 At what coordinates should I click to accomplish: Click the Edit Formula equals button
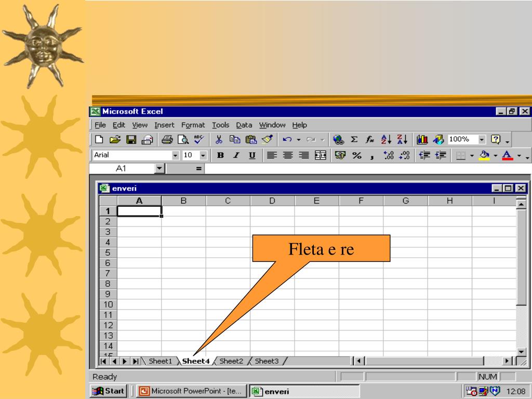pyautogui.click(x=199, y=168)
